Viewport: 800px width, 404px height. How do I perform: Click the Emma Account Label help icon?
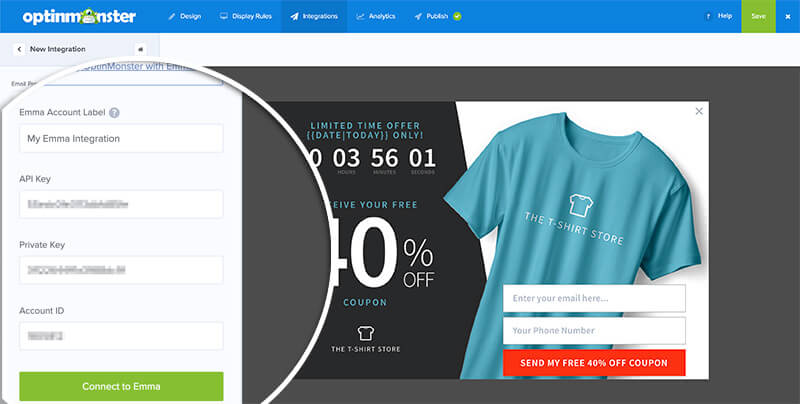coord(114,113)
